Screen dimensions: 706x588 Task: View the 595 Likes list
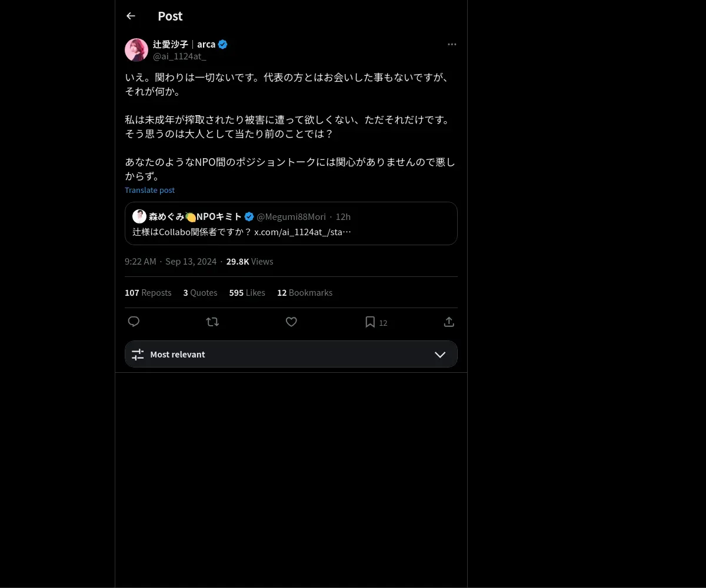(x=247, y=292)
